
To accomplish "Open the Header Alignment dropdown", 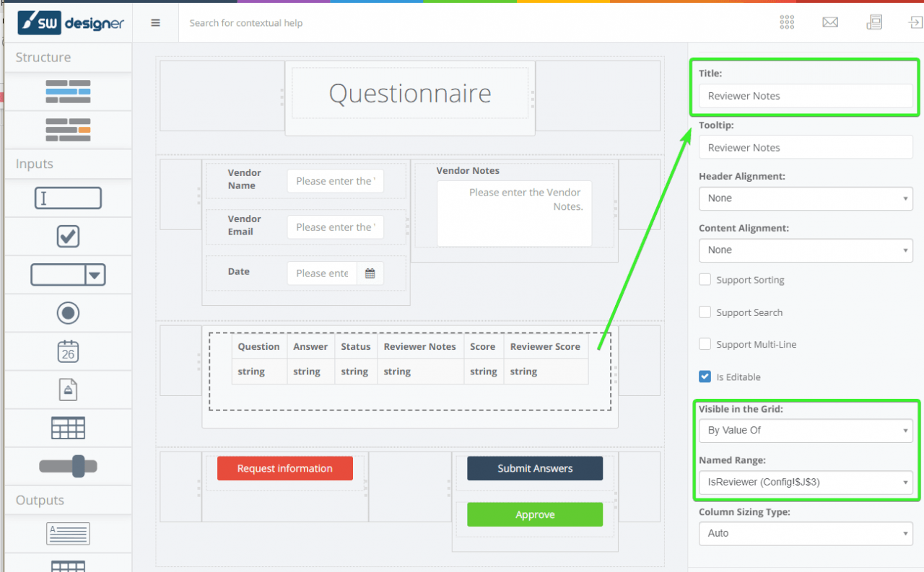I will [806, 198].
